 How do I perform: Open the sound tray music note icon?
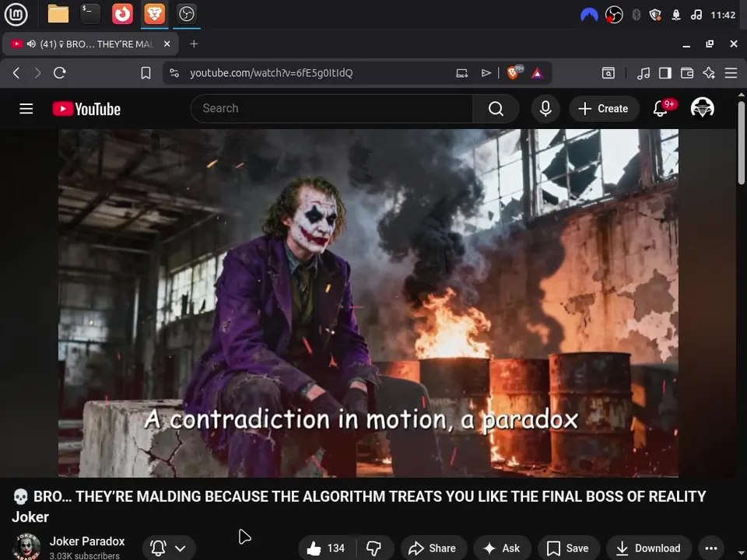point(696,16)
